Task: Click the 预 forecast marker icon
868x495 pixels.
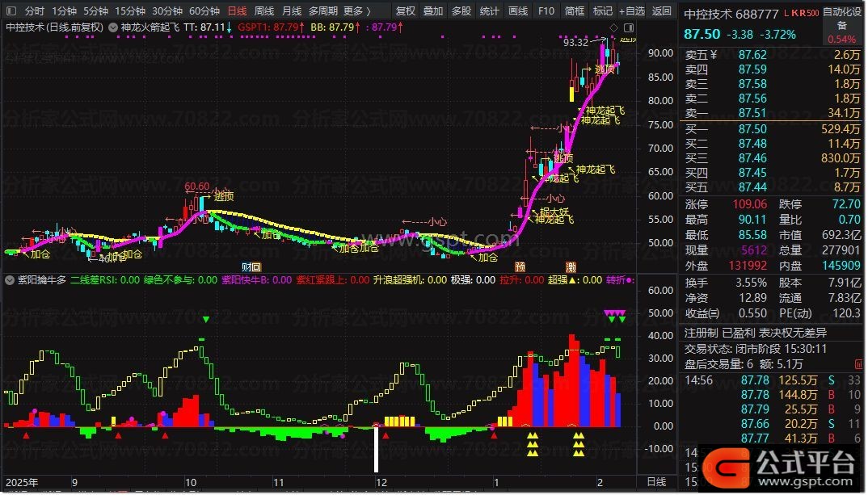Action: pos(520,266)
